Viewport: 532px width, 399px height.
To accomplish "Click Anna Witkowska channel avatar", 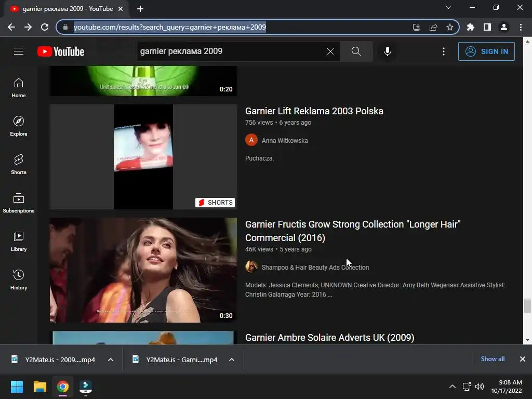I will (x=251, y=140).
